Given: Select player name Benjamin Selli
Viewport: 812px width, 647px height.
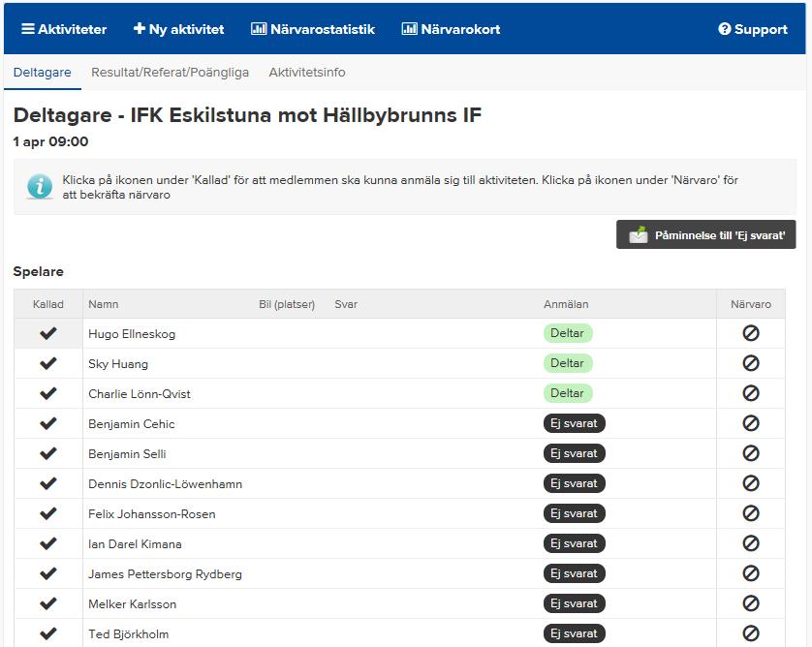Looking at the screenshot, I should coord(127,454).
